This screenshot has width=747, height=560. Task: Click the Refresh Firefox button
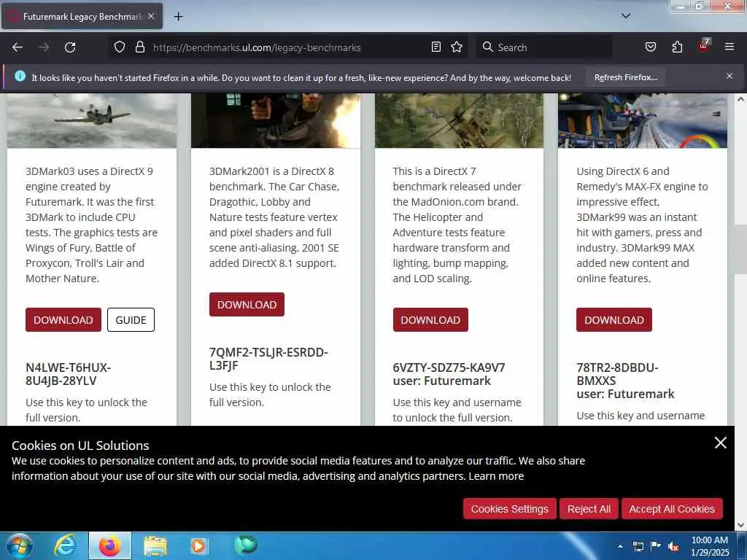coord(625,77)
